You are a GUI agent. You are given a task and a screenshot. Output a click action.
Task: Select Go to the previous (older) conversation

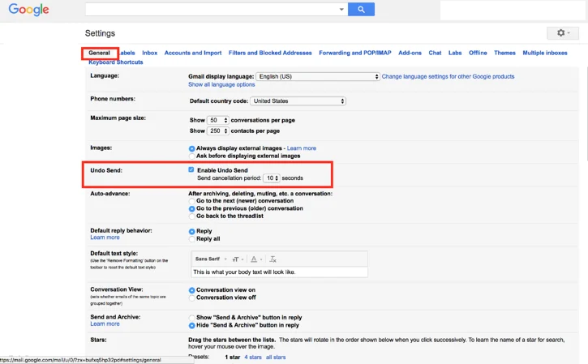[191, 209]
